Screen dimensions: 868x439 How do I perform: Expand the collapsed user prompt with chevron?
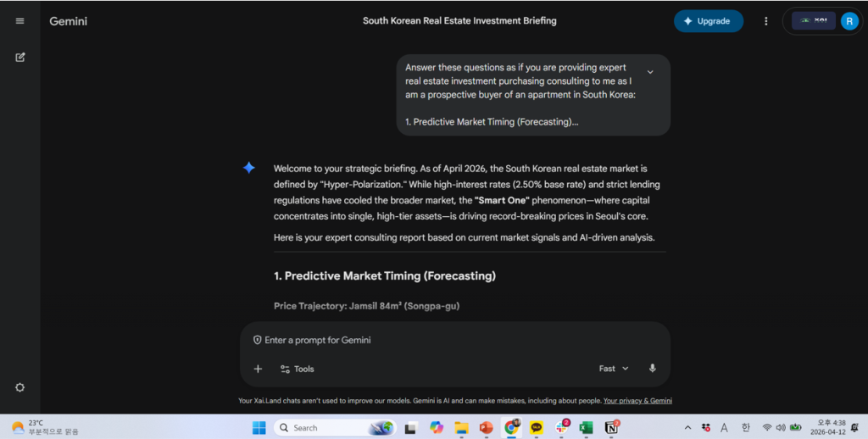[650, 72]
